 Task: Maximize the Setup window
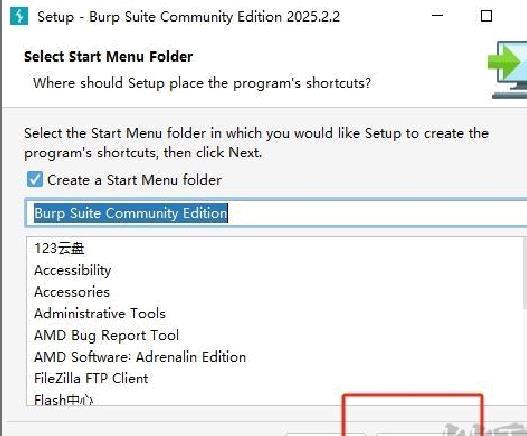click(486, 16)
